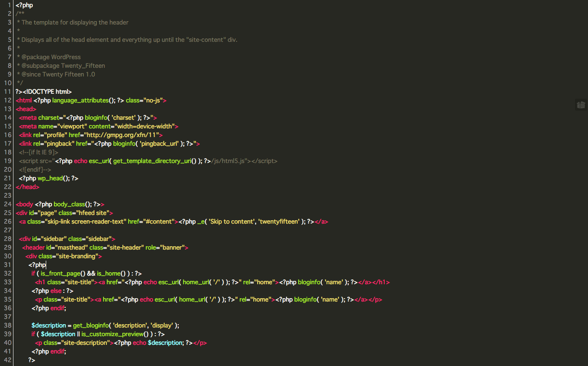Screen dimensions: 588x366
Task: Click the '/js/html5.js' script path
Action: pos(228,161)
